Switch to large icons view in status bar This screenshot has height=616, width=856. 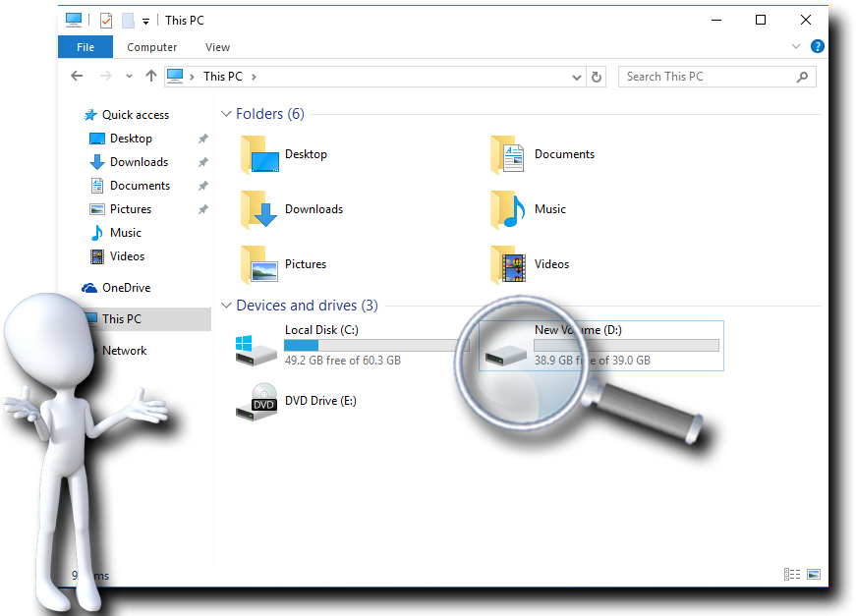tap(813, 574)
